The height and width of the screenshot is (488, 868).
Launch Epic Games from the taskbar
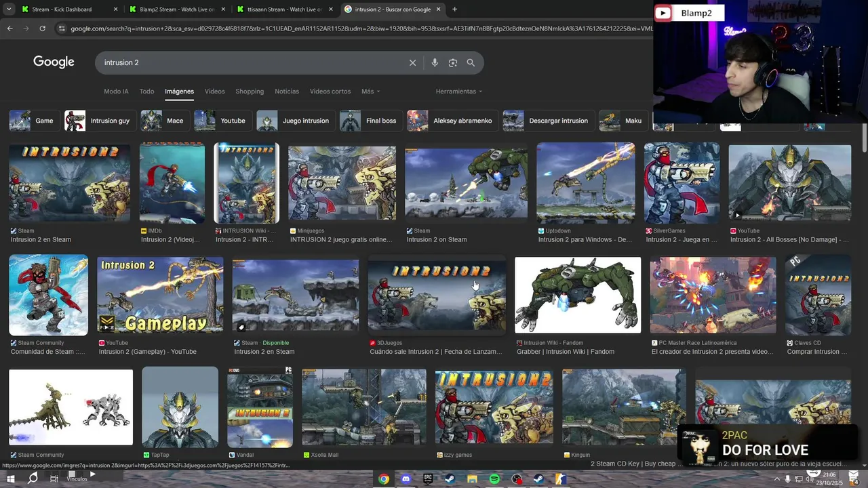(428, 479)
